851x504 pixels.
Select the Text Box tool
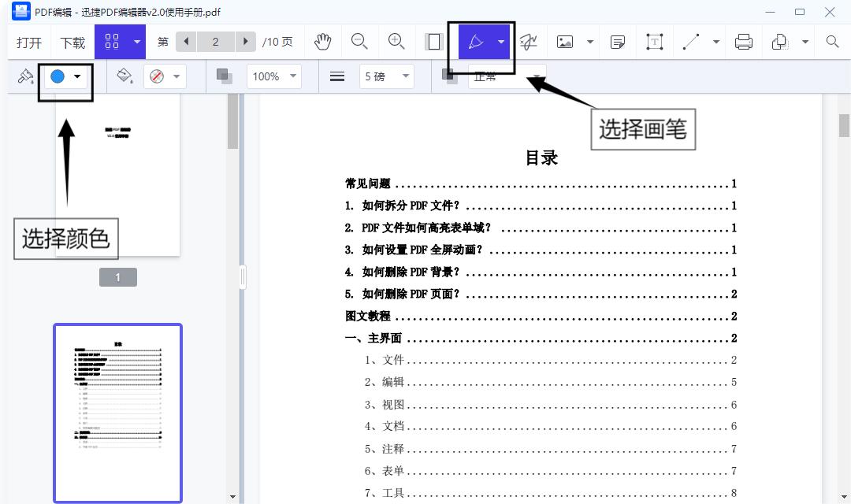(x=655, y=41)
